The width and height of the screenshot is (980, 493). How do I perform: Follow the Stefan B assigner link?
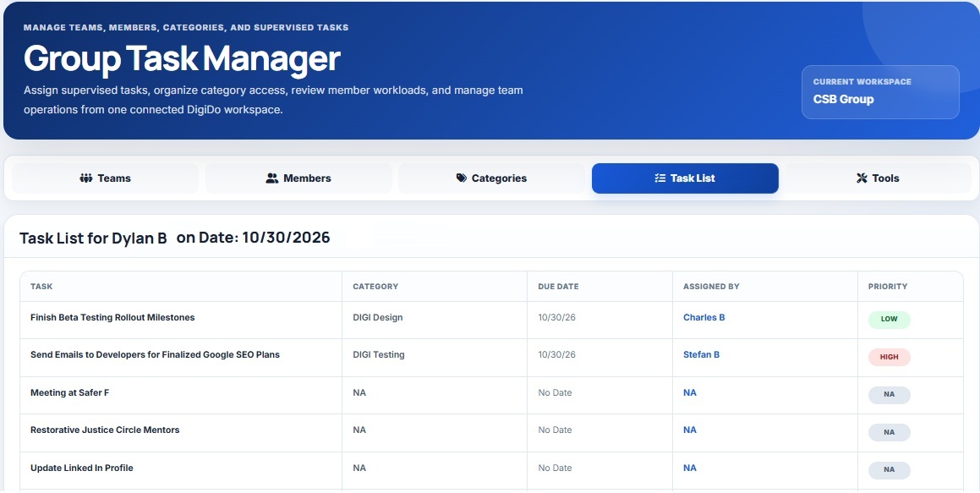701,354
